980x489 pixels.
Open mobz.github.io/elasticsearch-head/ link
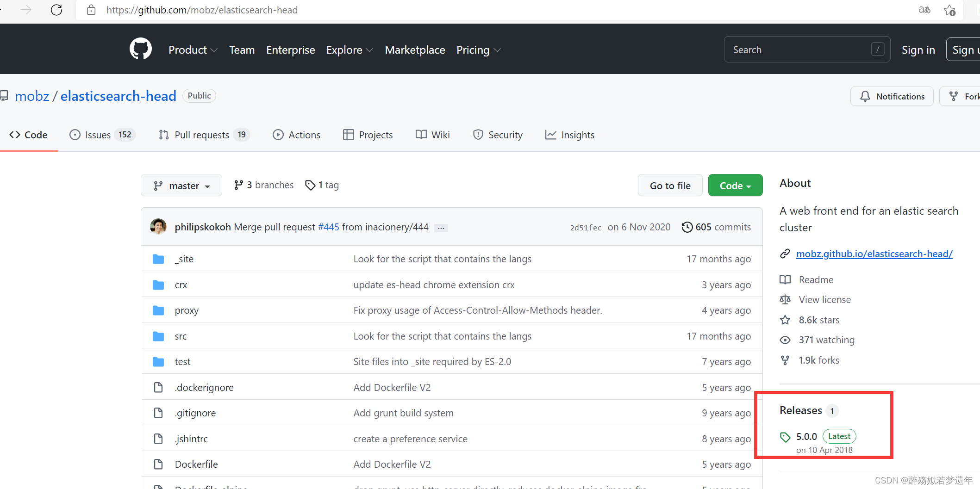click(874, 254)
